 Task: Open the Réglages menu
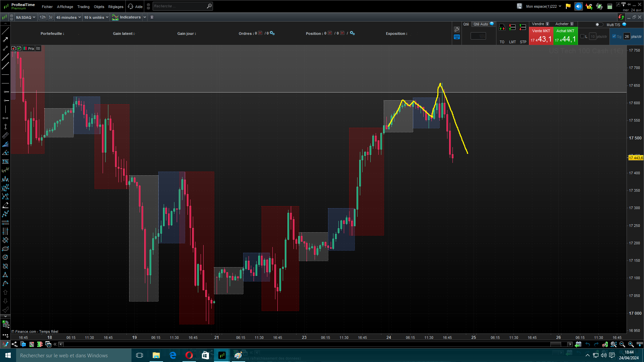point(116,7)
